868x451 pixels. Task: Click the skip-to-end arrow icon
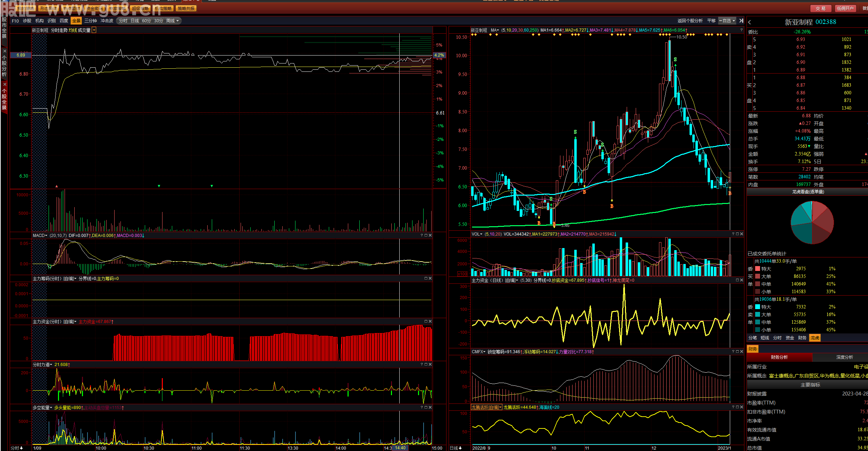[x=741, y=21]
